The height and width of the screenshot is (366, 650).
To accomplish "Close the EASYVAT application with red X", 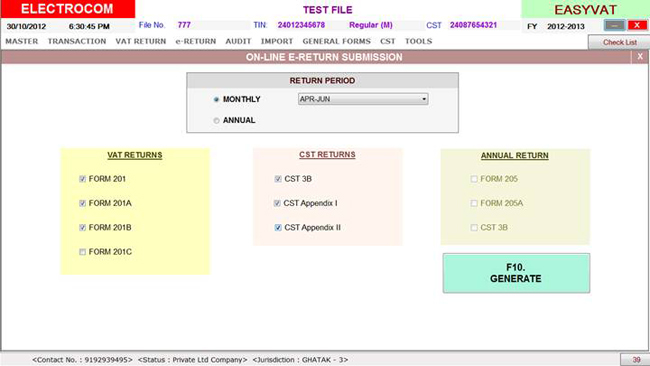I will tap(637, 26).
